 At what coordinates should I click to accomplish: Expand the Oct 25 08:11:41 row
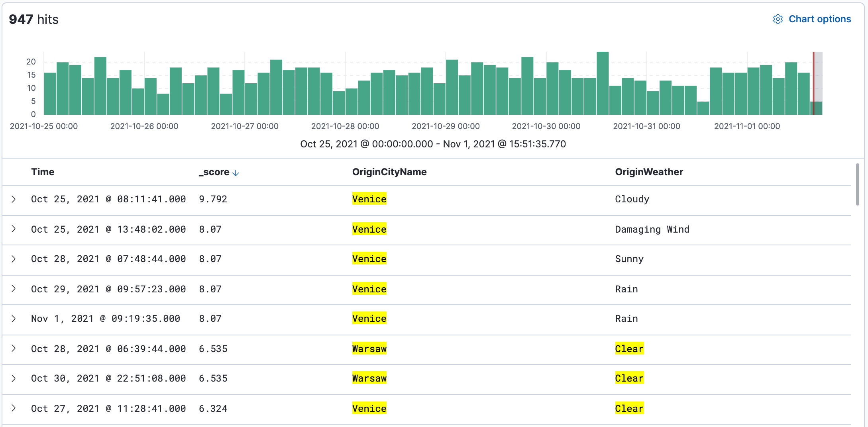pos(14,199)
